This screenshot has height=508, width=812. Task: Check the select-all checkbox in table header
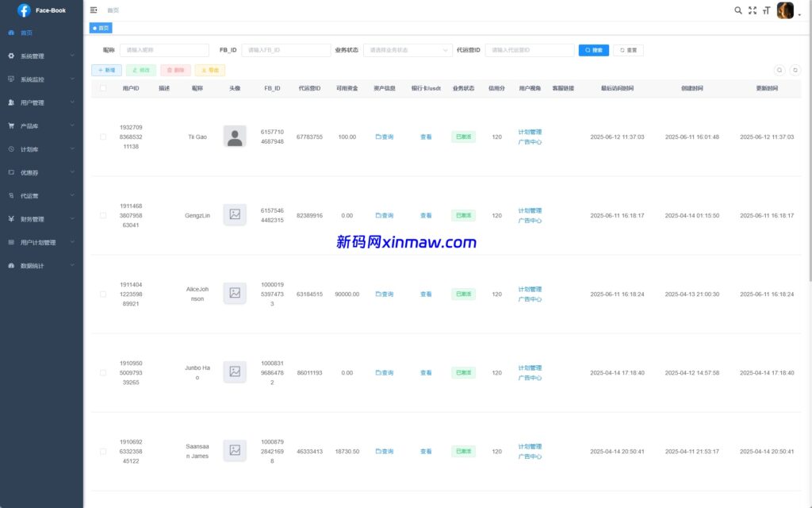tap(101, 89)
